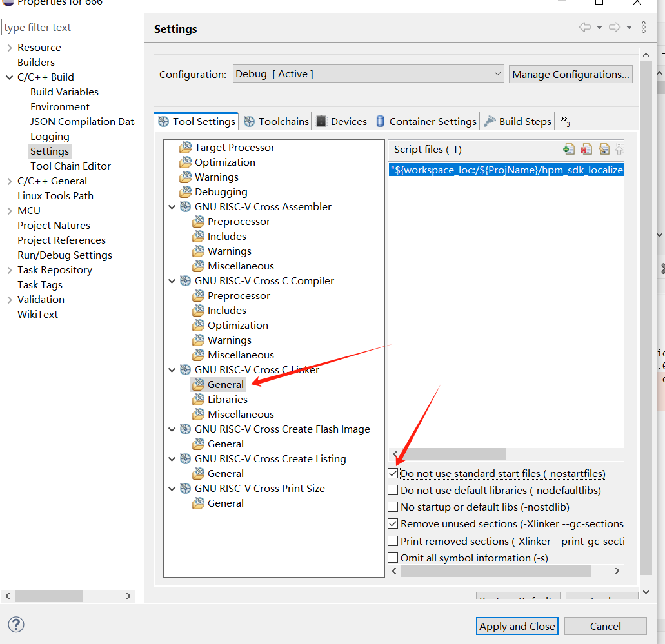Enable No startup or default libs (-nostdlib)
This screenshot has height=644, width=665.
pos(393,507)
